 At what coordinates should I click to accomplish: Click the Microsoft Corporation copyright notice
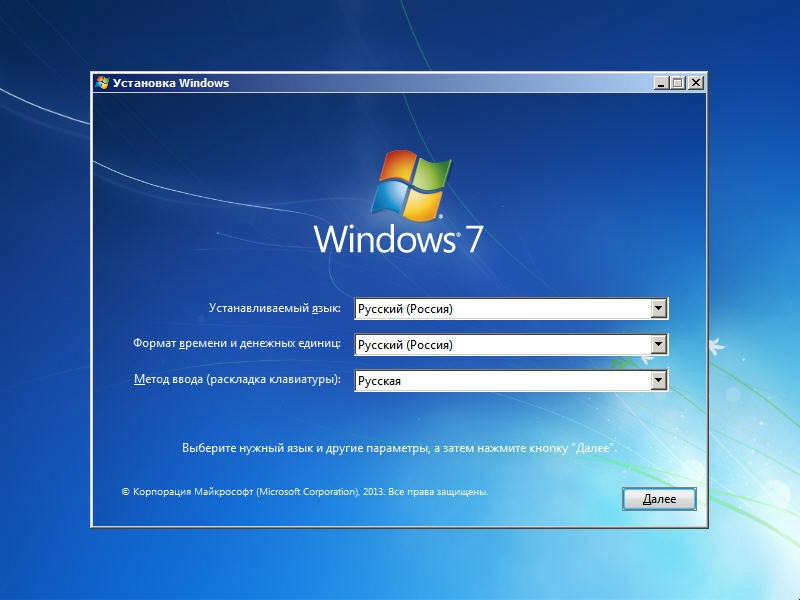304,492
